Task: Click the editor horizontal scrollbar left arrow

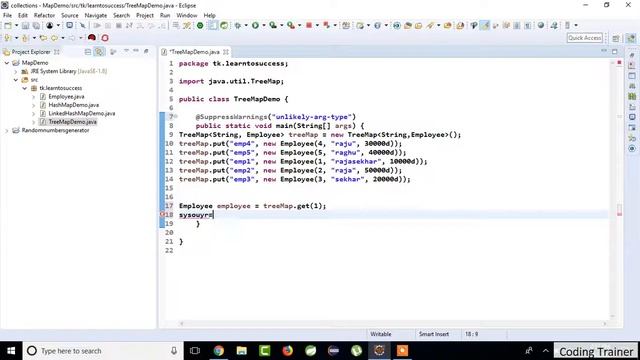Action: click(182, 324)
